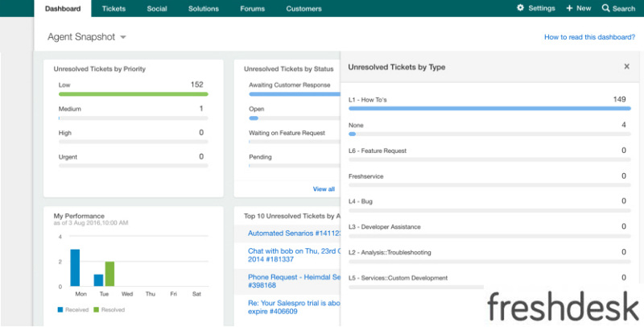The width and height of the screenshot is (644, 327).
Task: Close the Unresolved Tickets by Type panel
Action: [x=626, y=67]
